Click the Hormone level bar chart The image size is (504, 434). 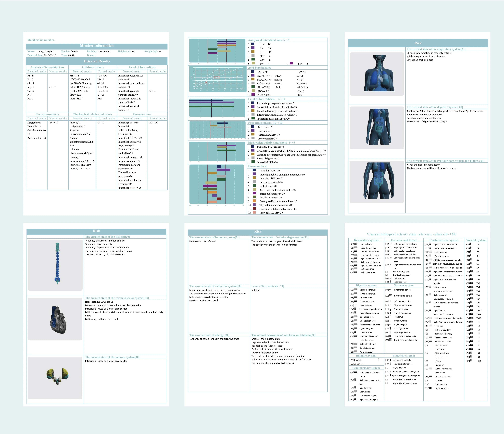(217, 184)
